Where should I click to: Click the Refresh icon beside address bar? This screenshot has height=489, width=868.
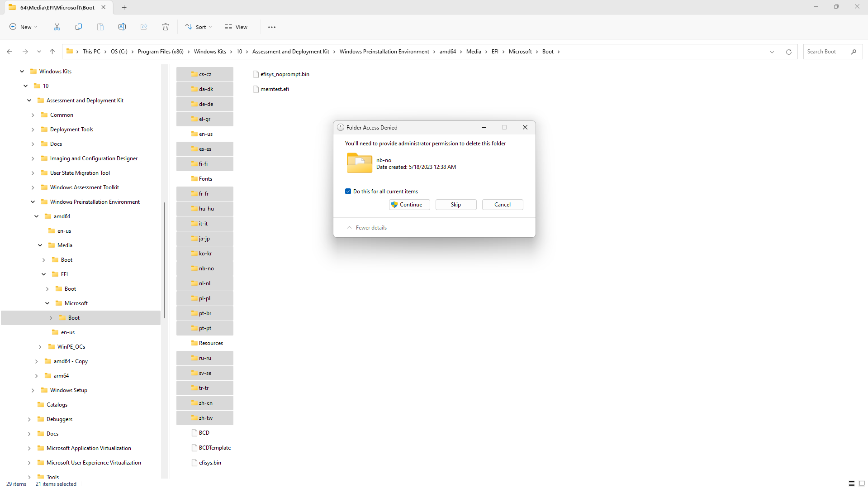[788, 52]
